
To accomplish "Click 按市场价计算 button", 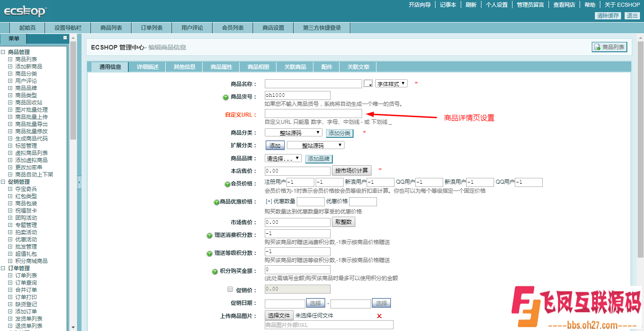I will pos(352,171).
